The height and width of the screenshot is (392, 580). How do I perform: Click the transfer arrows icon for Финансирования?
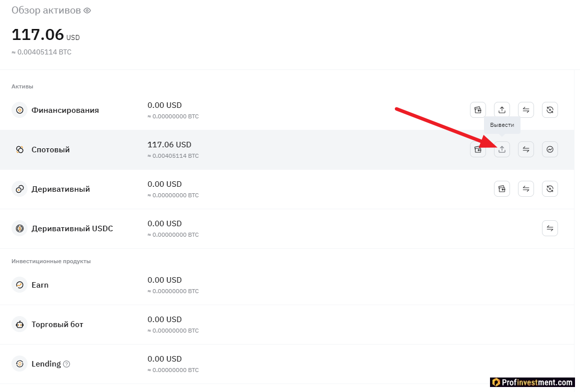(526, 110)
